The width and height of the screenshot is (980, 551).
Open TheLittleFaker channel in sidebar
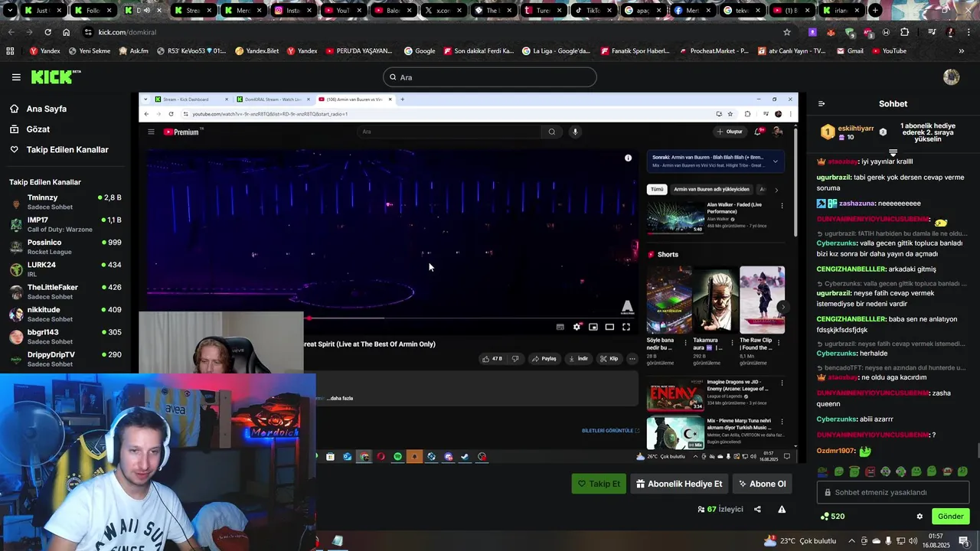point(65,292)
